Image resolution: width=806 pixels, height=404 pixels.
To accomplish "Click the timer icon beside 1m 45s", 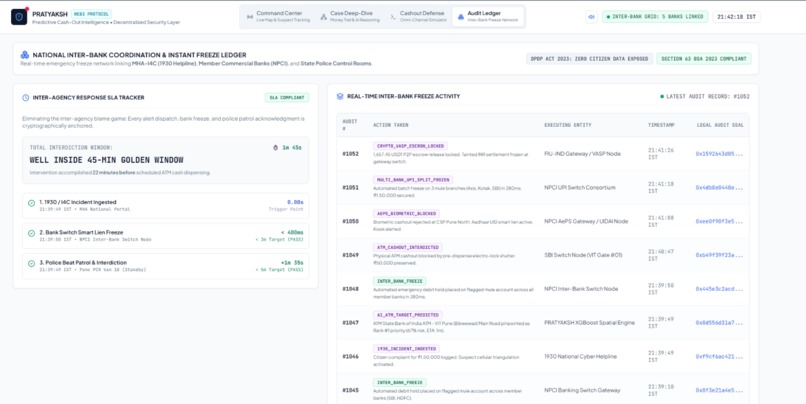I will (276, 148).
